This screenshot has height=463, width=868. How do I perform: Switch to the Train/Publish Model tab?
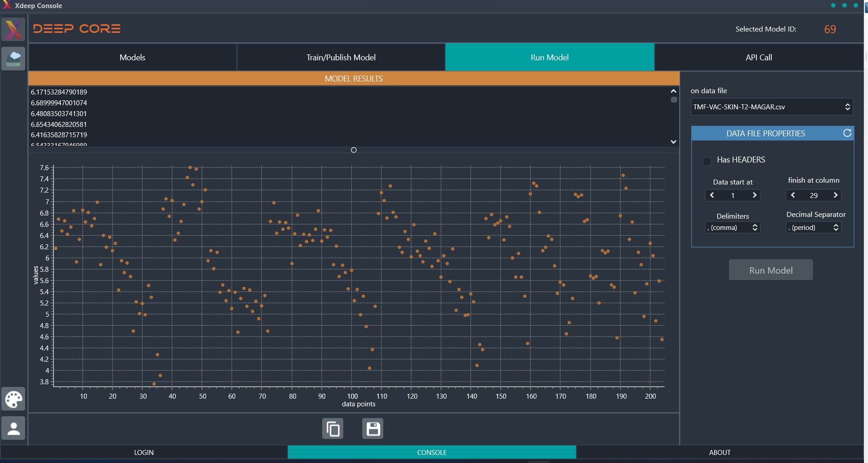click(341, 57)
